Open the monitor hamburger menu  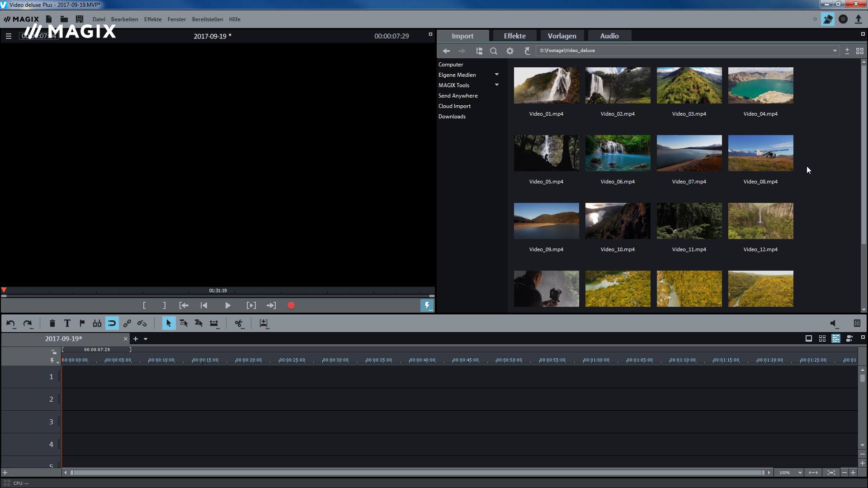9,36
